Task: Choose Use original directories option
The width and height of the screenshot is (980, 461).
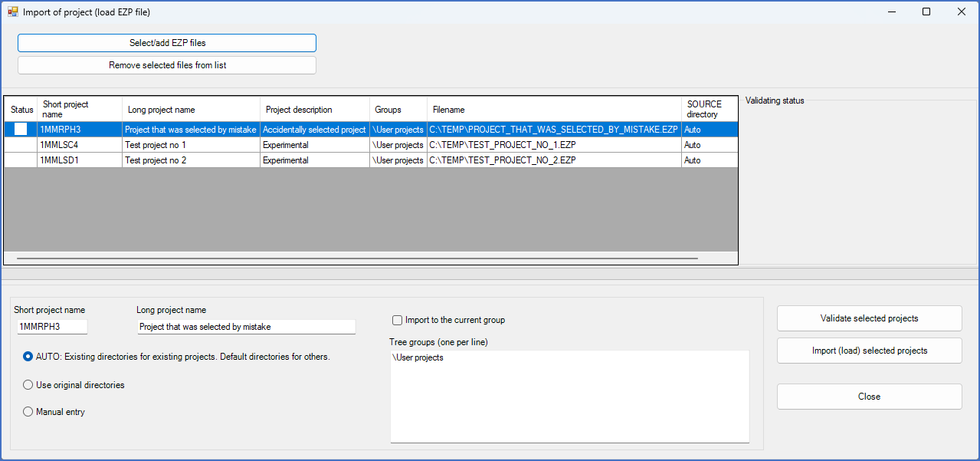Action: pyautogui.click(x=28, y=385)
